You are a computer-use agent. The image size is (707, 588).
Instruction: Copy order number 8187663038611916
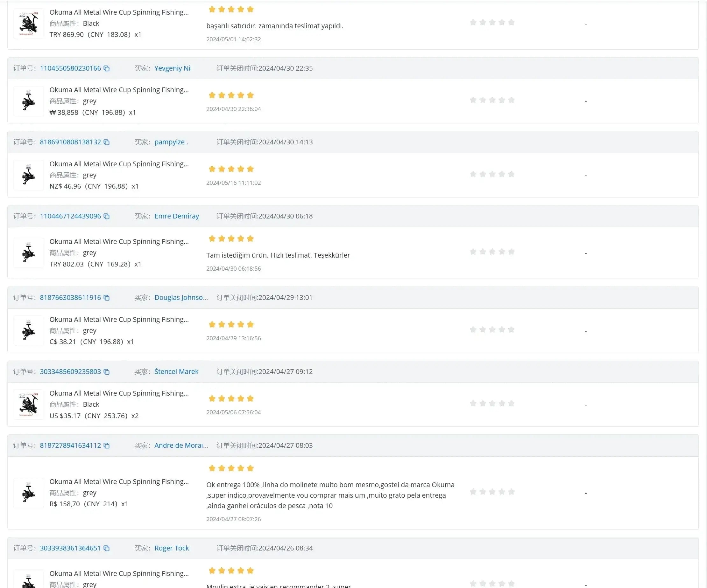(106, 298)
